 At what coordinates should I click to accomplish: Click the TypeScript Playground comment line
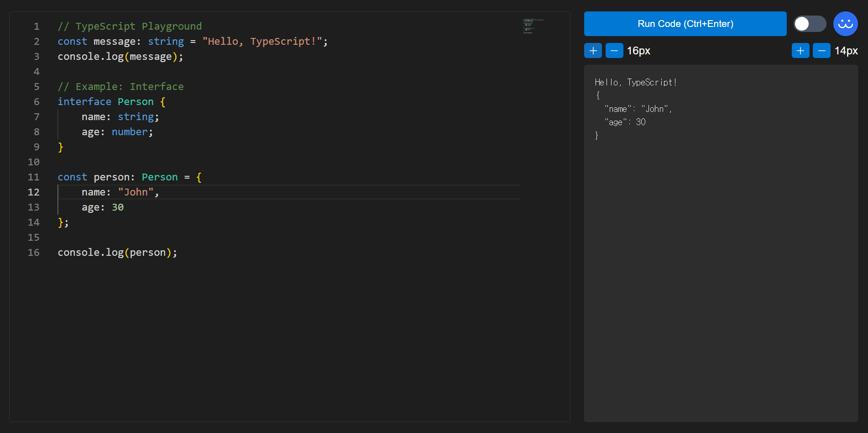(x=130, y=26)
